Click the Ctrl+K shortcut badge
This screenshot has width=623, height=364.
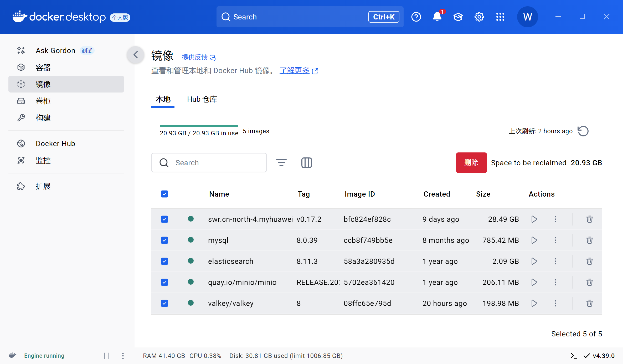[x=384, y=17]
